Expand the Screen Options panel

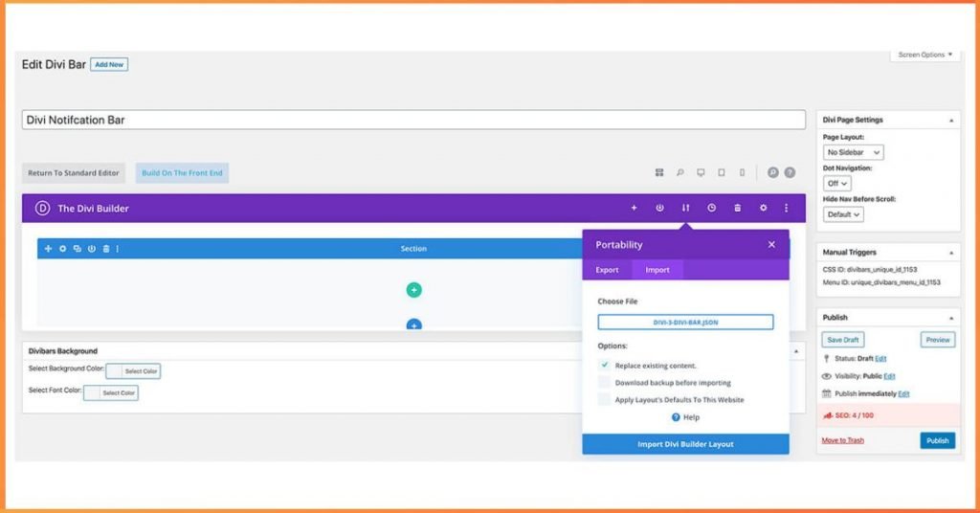click(925, 55)
